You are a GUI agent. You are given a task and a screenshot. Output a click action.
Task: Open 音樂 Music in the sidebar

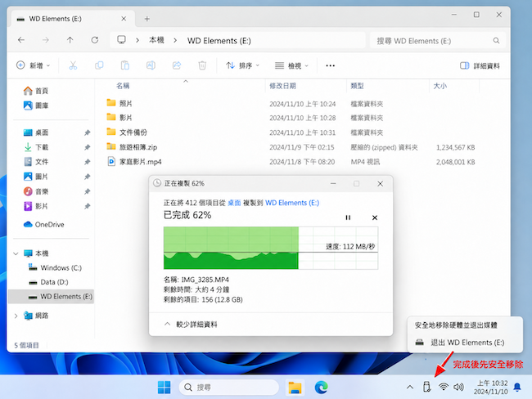36,191
